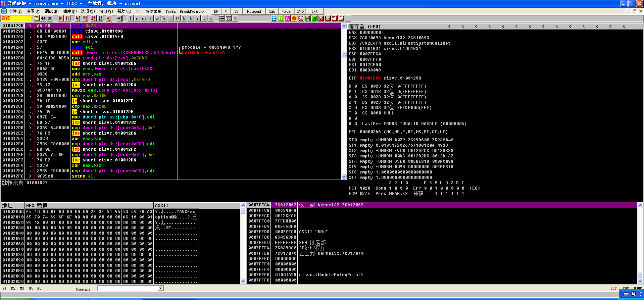Click the Open file toolbar icon
The height and width of the screenshot is (300, 644).
[x=36, y=18]
